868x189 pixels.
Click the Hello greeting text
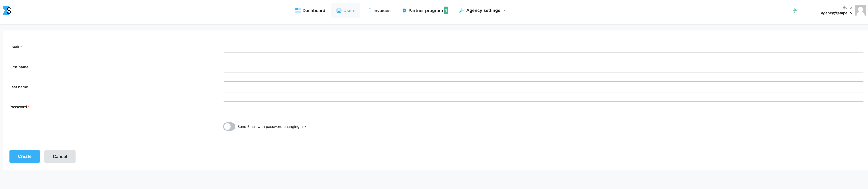tap(847, 7)
